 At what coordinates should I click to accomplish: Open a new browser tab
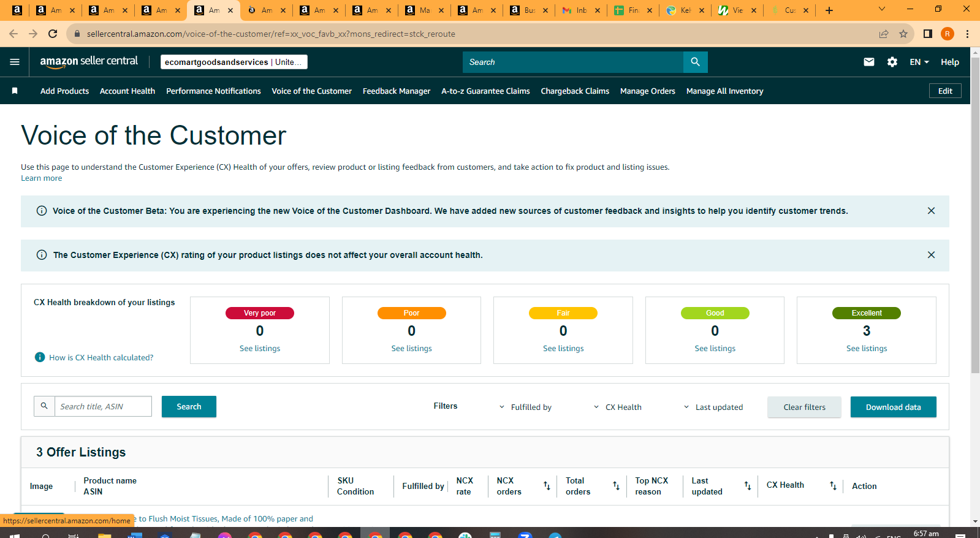click(x=829, y=10)
